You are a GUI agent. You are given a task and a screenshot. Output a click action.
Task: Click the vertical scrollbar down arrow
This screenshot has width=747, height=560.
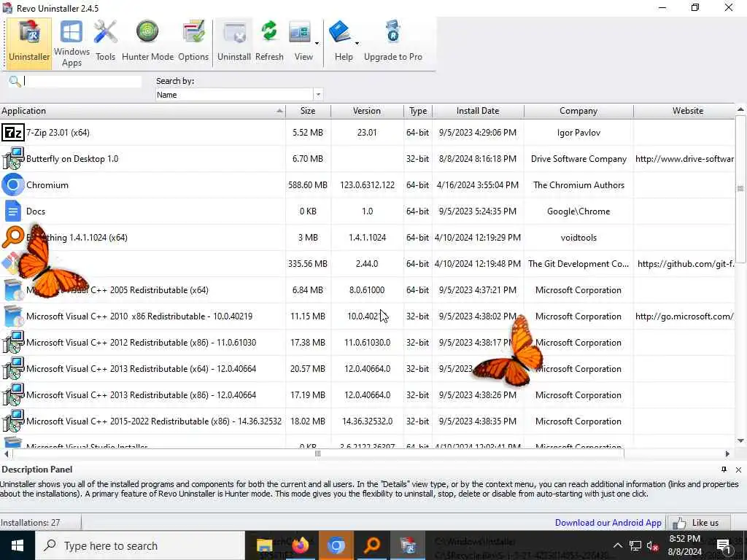[x=741, y=441]
